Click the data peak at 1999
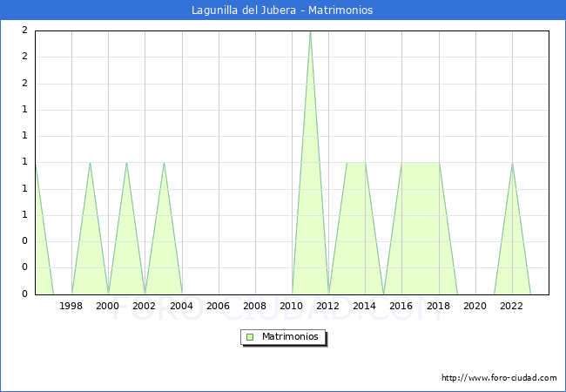This screenshot has height=392, width=566. click(90, 163)
